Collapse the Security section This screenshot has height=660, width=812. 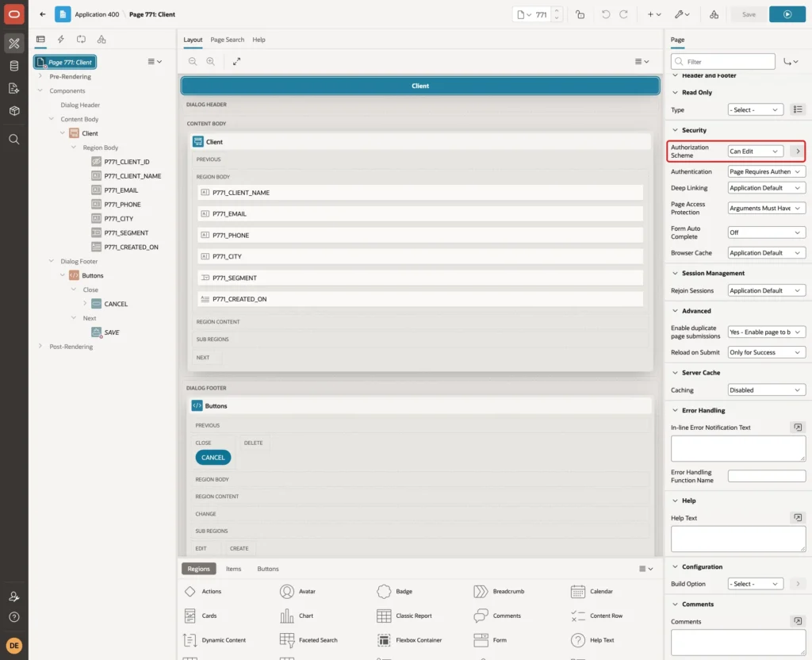point(675,130)
